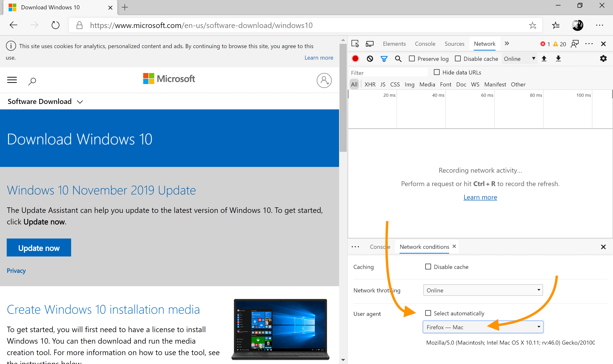Screen dimensions: 613x364
Task: Check Hide data URLs
Action: (437, 72)
